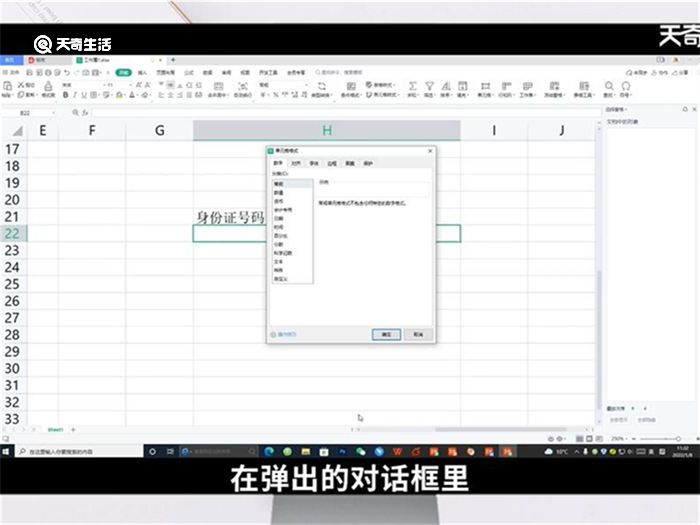Click the Format Painter brush icon
Screen dimensions: 700x525
pyautogui.click(x=48, y=86)
